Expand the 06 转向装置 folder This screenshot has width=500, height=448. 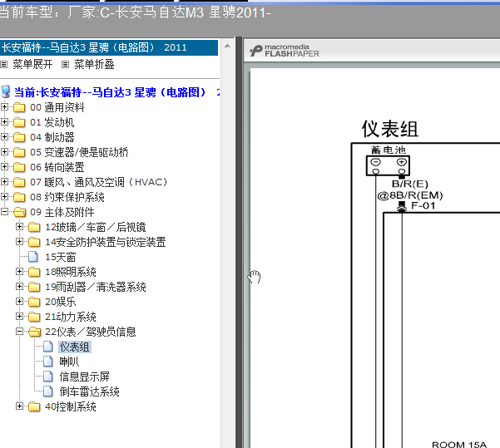4,167
